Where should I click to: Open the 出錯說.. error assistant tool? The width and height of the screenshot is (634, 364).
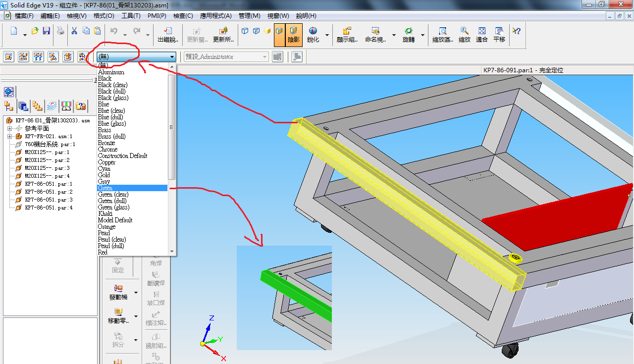pyautogui.click(x=168, y=35)
